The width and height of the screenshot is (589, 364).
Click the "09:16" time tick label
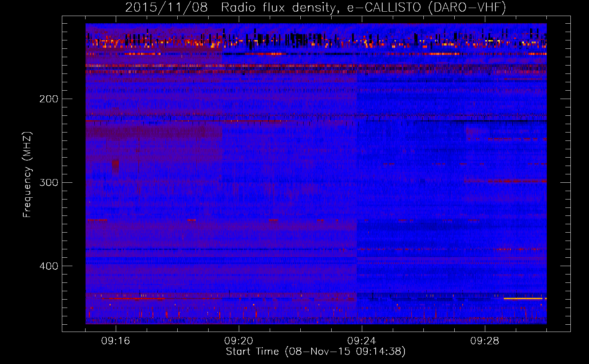[x=116, y=341]
